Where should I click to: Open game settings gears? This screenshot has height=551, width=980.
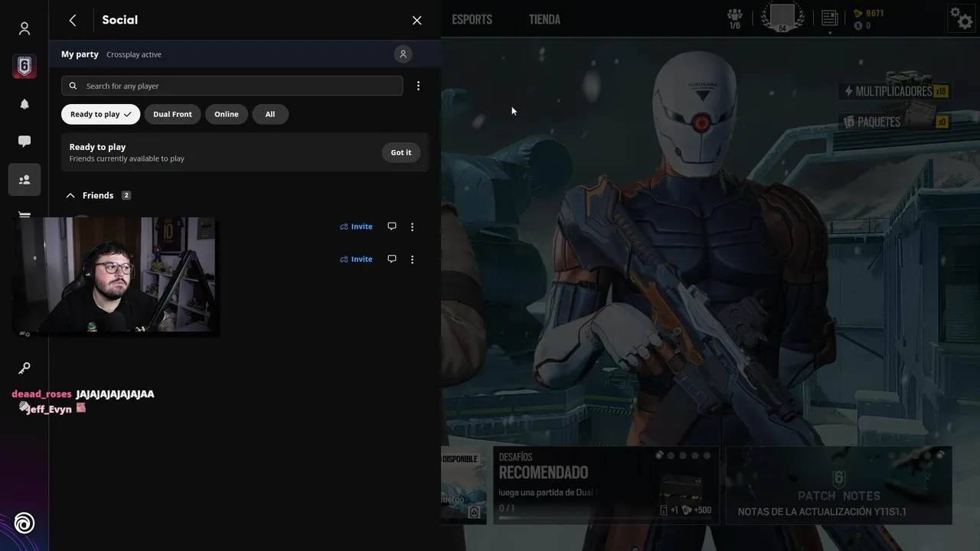pos(961,18)
